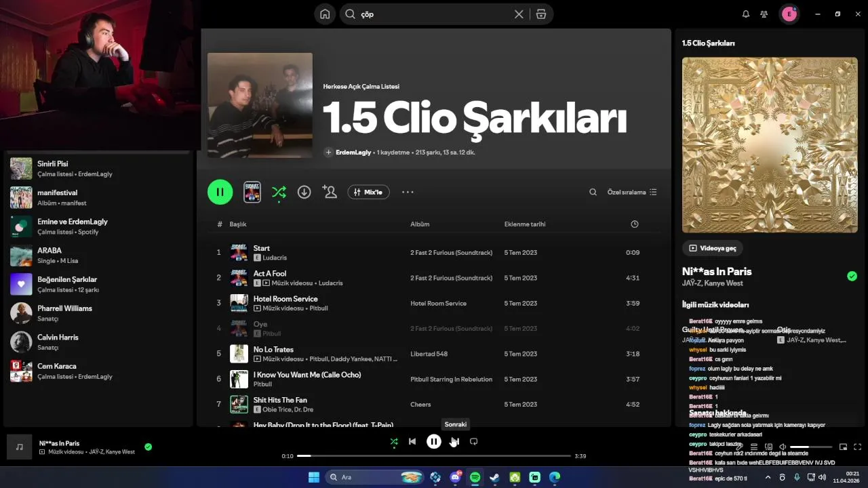Select track No Lo Trates
The height and width of the screenshot is (488, 868).
pos(434,354)
